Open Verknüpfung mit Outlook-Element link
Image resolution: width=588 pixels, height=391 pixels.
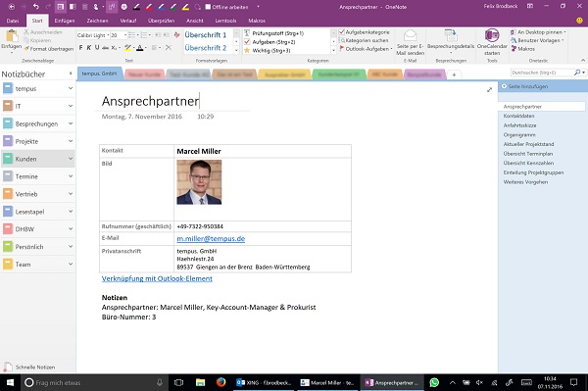[157, 278]
